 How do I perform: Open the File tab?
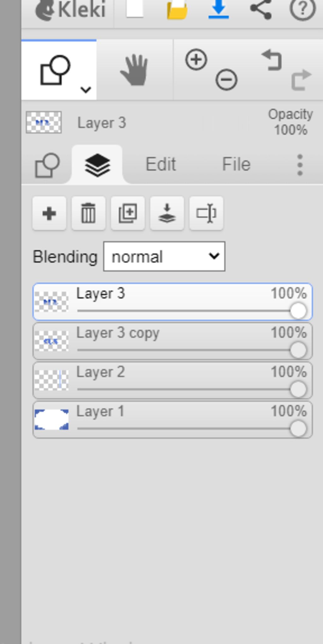(x=236, y=164)
